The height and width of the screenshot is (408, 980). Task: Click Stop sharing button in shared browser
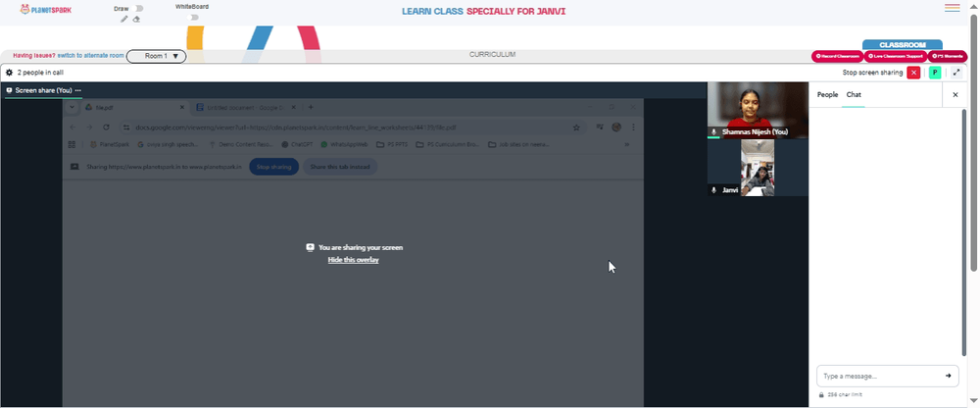273,167
